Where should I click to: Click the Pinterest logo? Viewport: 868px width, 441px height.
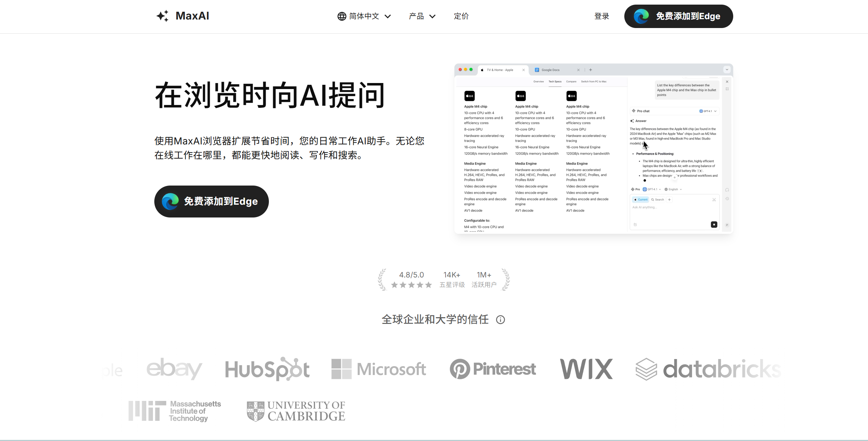tap(493, 369)
